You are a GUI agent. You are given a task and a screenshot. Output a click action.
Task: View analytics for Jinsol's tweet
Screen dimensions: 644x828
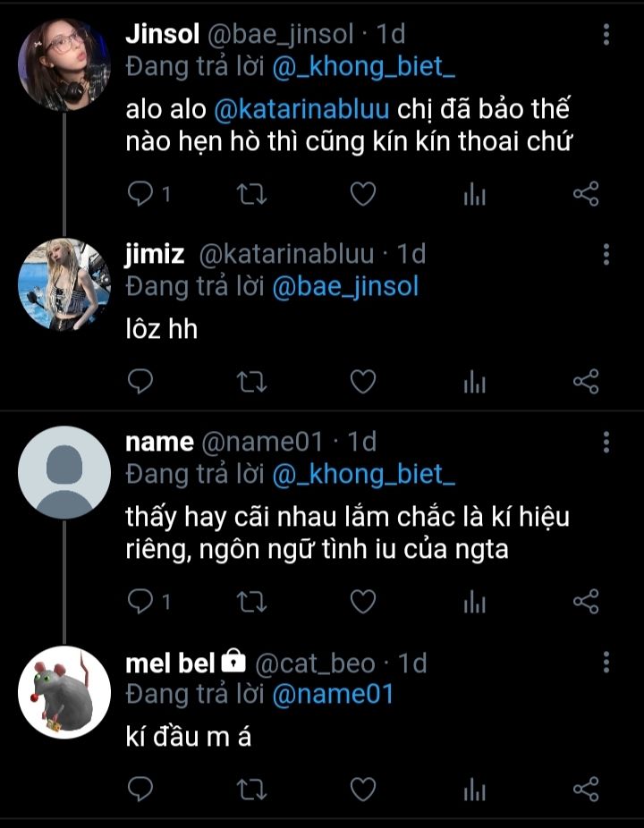(474, 195)
